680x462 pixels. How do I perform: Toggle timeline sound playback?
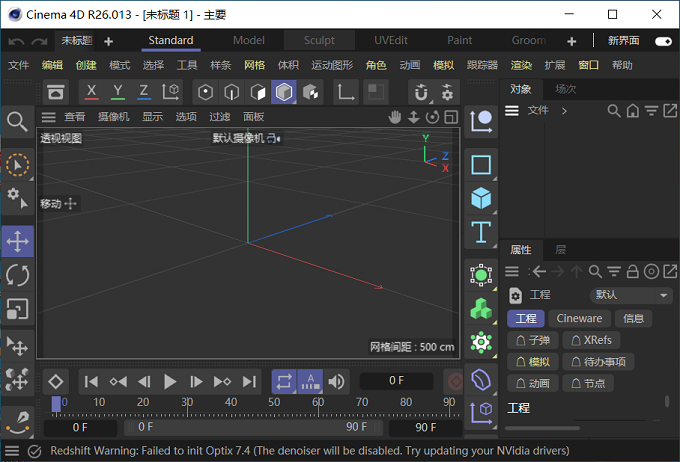336,382
